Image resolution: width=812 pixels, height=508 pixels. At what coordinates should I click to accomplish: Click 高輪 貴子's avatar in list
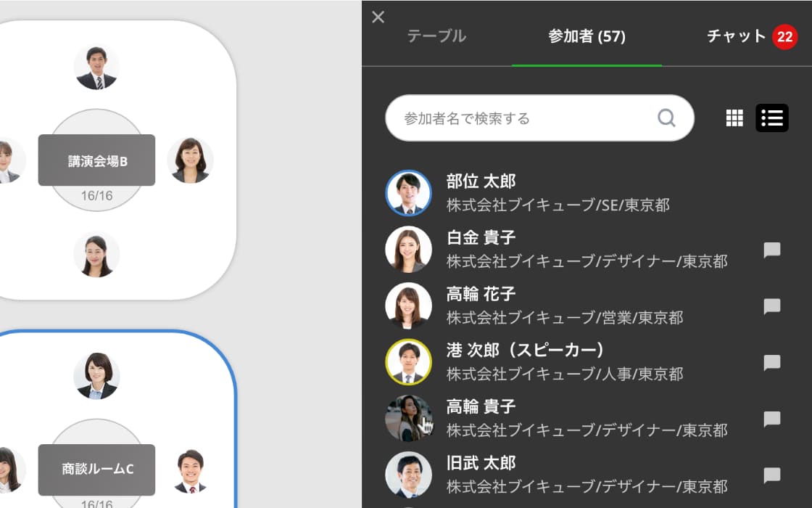[x=409, y=418]
